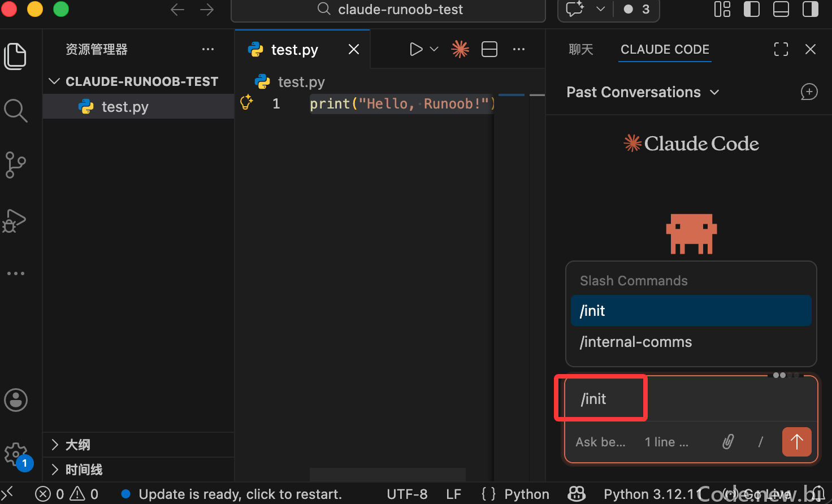Screen dimensions: 832x504
Task: Change the LF end of line sequence
Action: [x=454, y=494]
